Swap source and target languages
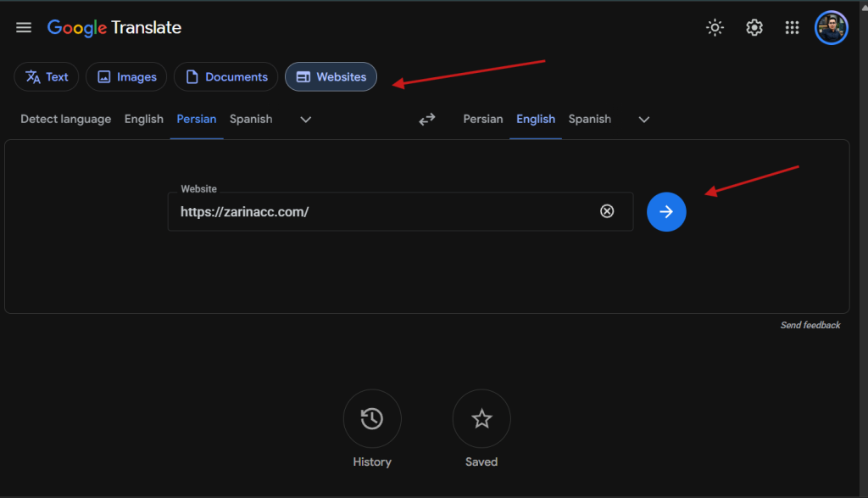The height and width of the screenshot is (498, 868). tap(427, 120)
